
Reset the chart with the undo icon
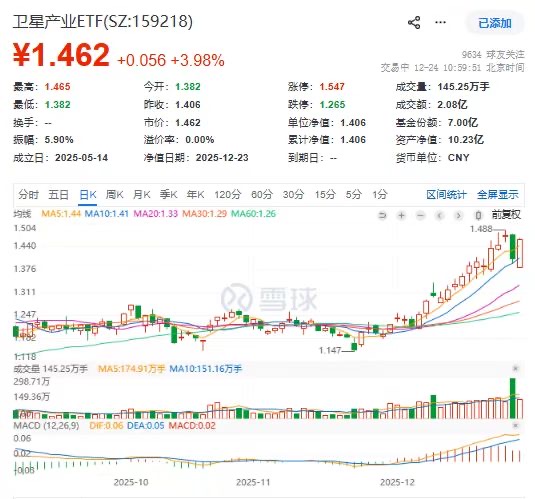pyautogui.click(x=382, y=215)
